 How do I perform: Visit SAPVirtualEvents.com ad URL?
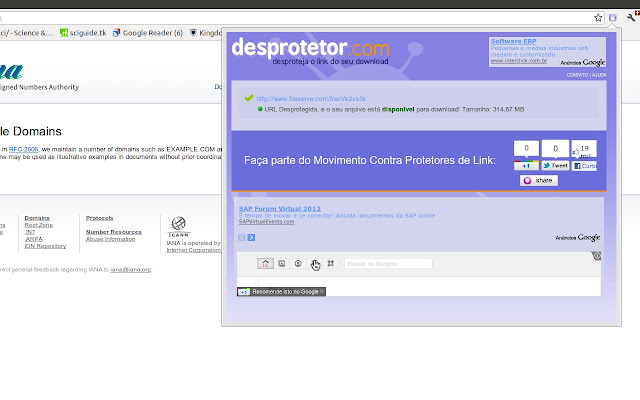pyautogui.click(x=266, y=222)
